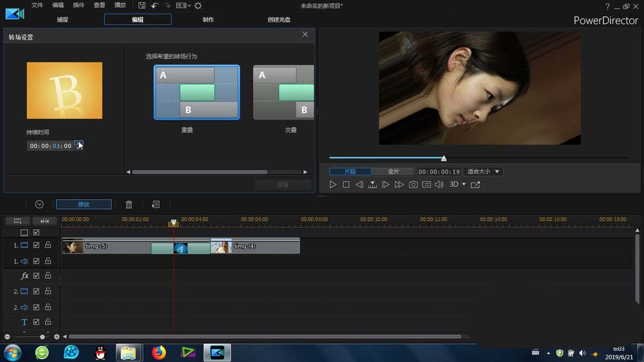Click the 全片 movie mode button

pyautogui.click(x=393, y=172)
